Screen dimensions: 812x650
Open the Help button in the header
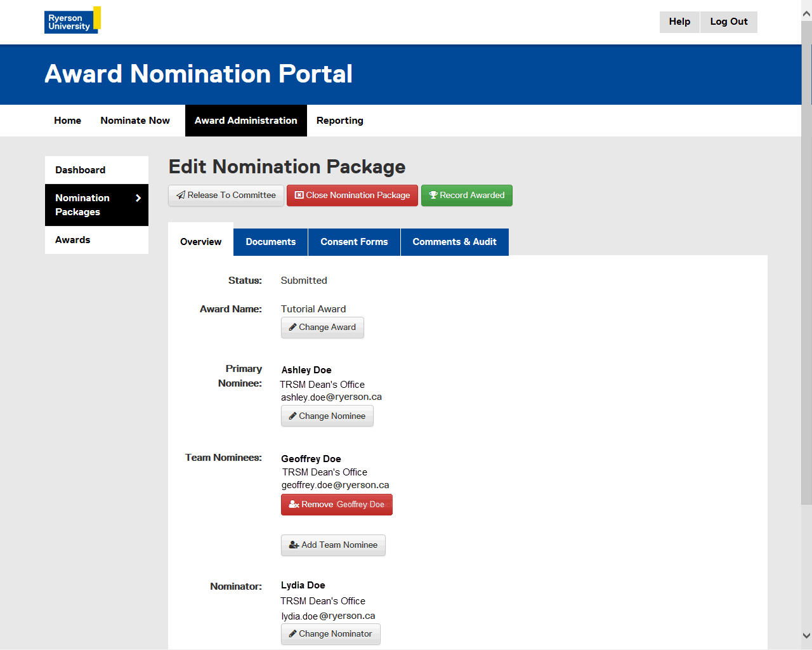(x=679, y=22)
